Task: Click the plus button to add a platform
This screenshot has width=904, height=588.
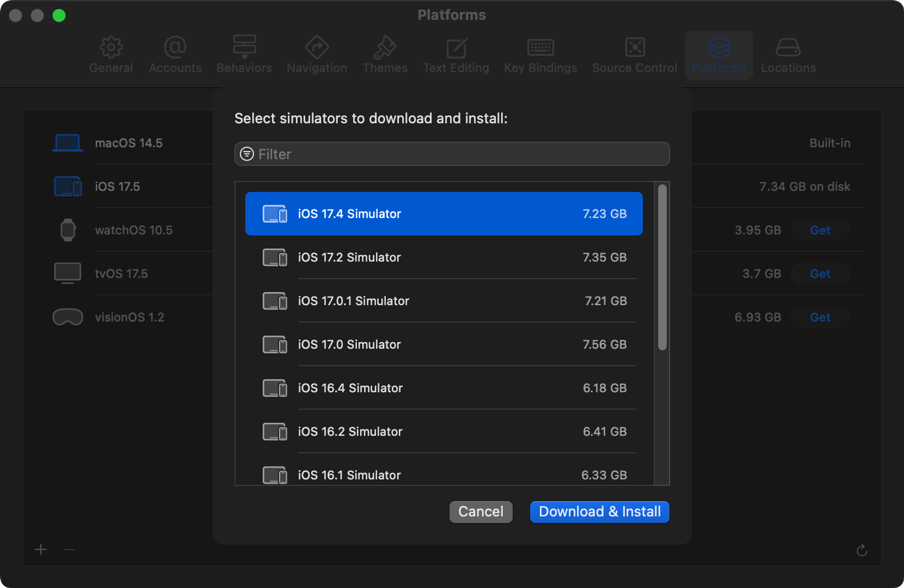Action: point(41,549)
